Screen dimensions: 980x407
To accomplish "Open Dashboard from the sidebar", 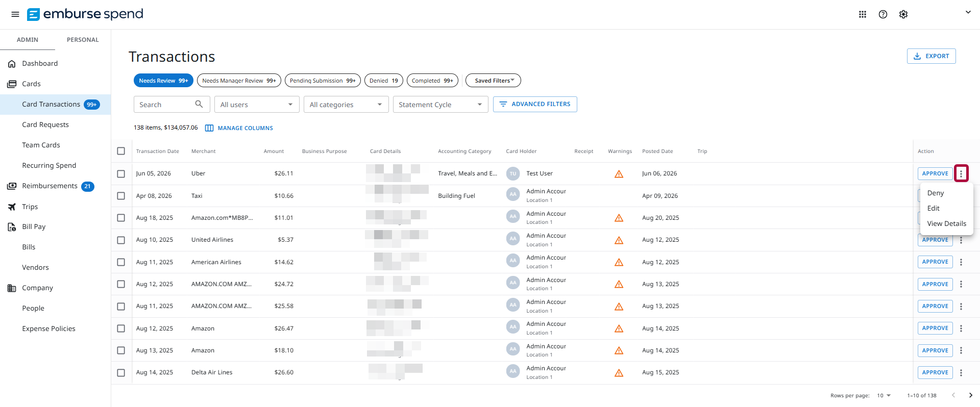I will pyautogui.click(x=40, y=63).
